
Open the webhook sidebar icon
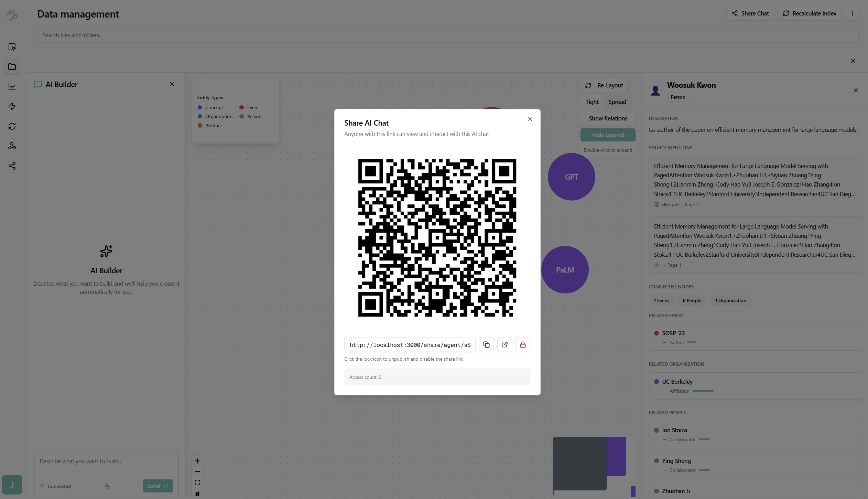(x=12, y=146)
